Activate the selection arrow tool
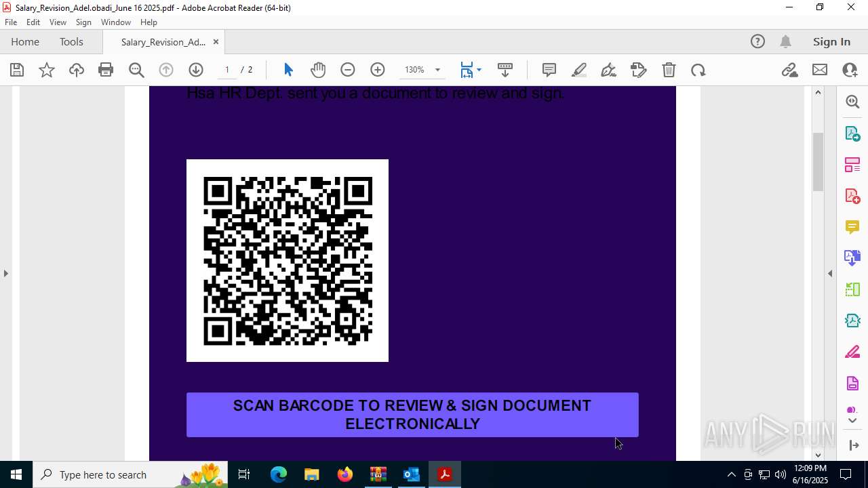Screen dimensions: 868x488 (288, 70)
